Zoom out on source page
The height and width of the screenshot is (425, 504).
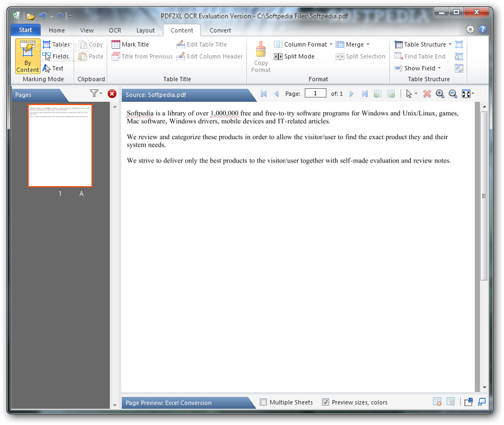453,94
